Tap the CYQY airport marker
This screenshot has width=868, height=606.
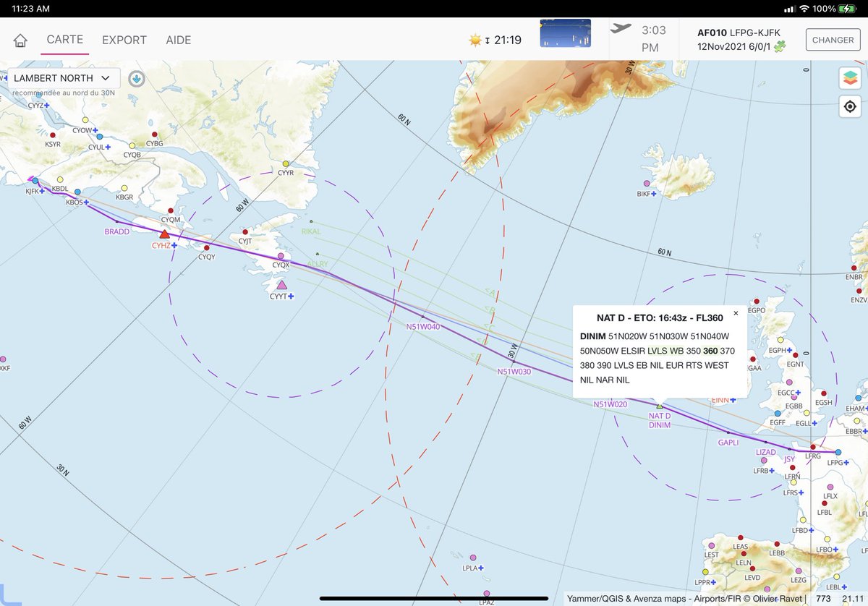[x=207, y=247]
